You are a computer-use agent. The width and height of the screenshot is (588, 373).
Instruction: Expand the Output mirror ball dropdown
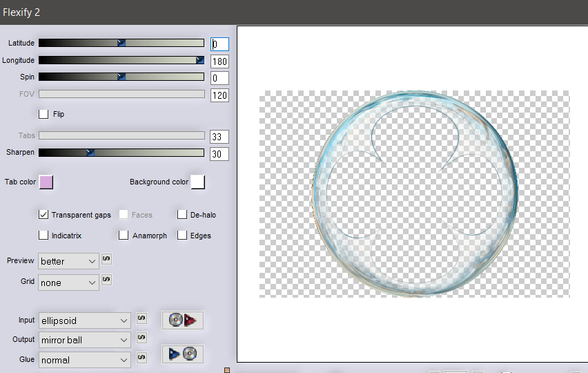coord(84,340)
